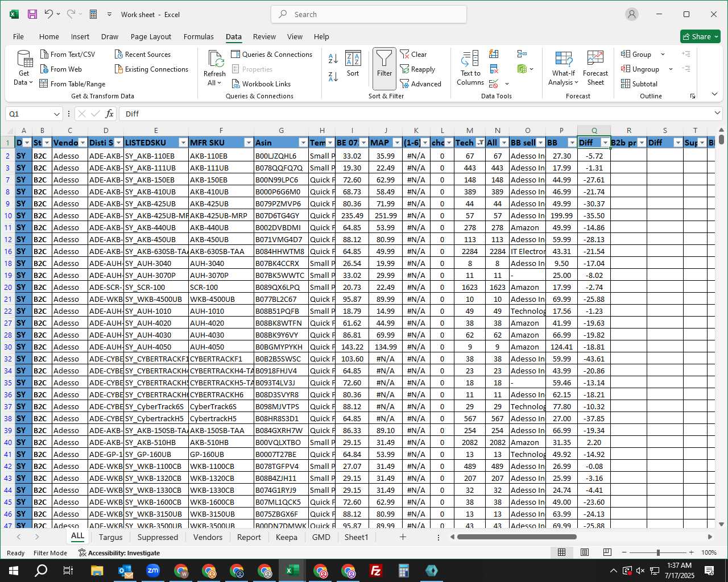The image size is (728, 582).
Task: Click the Flash Fill icon
Action: pyautogui.click(x=494, y=54)
